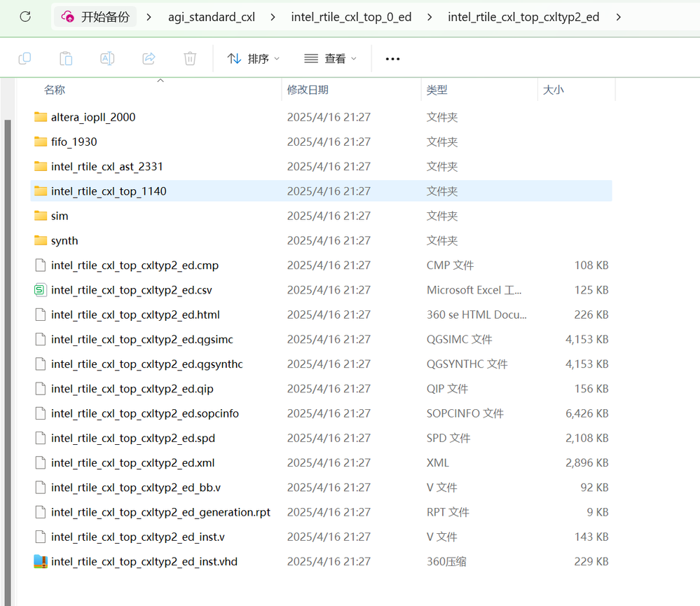Click the refresh icon in address bar
Viewport: 700px width, 606px height.
tap(25, 17)
